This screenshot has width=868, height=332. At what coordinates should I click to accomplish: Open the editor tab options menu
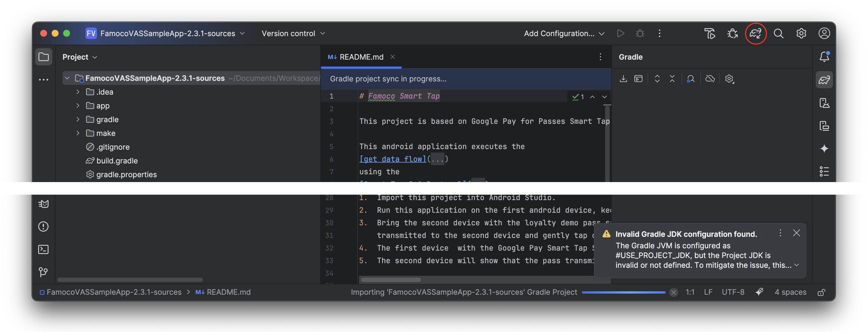point(600,57)
